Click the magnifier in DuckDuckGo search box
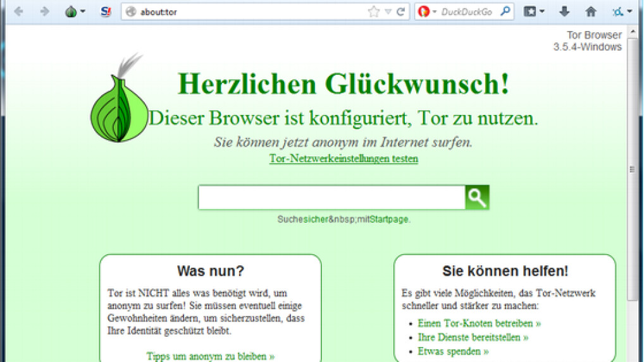Viewport: 644px width, 362px height. pyautogui.click(x=505, y=11)
